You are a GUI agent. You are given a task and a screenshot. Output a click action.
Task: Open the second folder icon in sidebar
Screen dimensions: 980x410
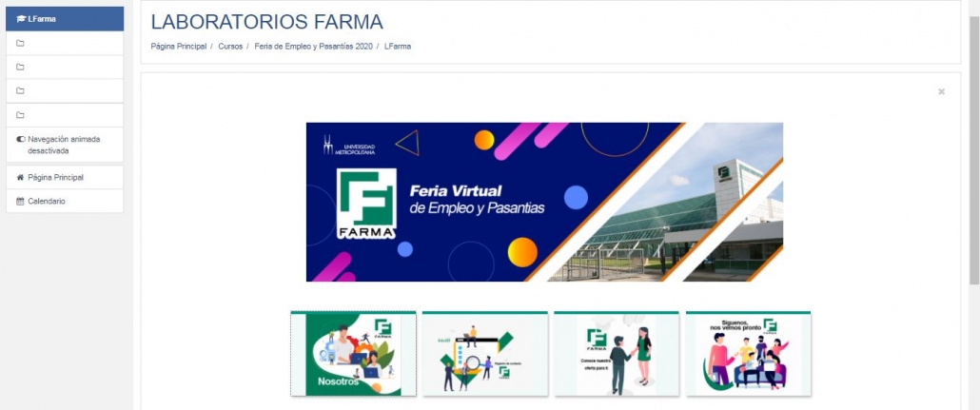tap(20, 67)
